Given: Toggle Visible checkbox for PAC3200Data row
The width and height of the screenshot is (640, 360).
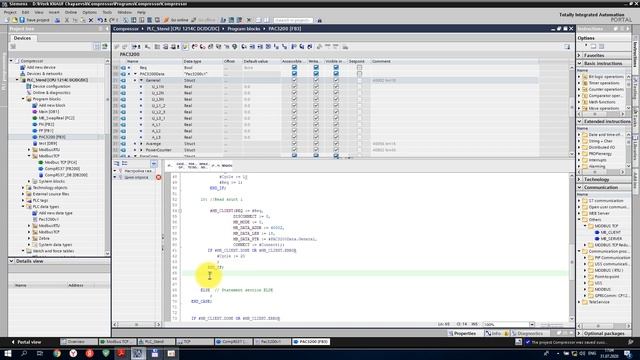Looking at the screenshot, I should coord(336,73).
